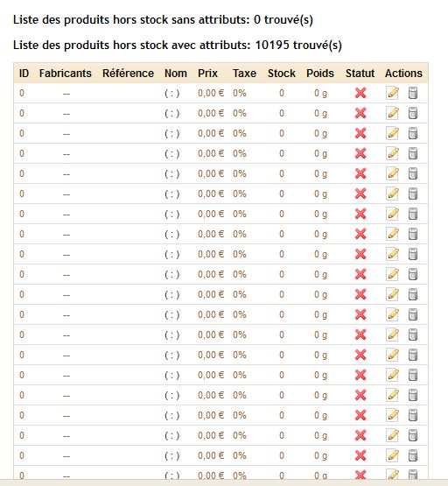
Task: Click the Statut column header
Action: click(360, 74)
